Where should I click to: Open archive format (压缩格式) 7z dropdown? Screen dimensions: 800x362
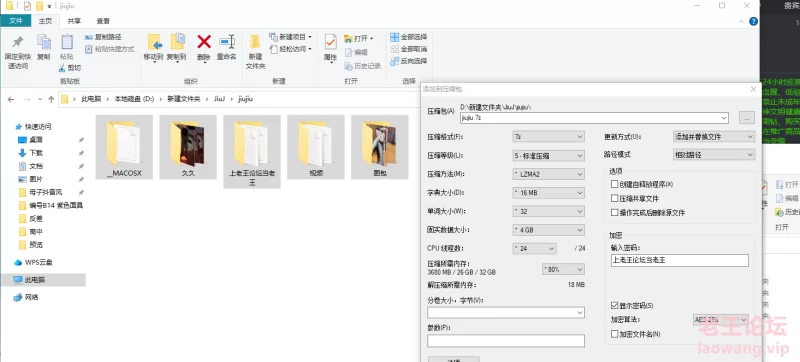click(x=548, y=137)
